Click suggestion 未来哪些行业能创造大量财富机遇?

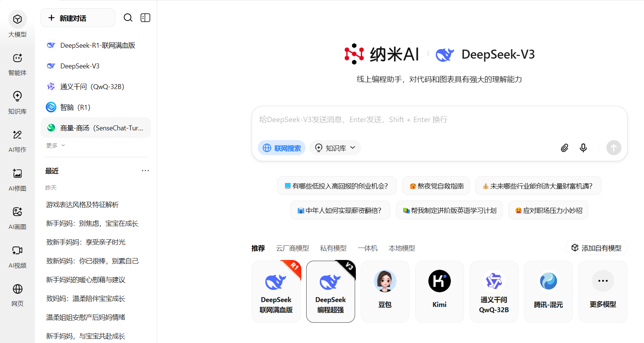(x=538, y=186)
